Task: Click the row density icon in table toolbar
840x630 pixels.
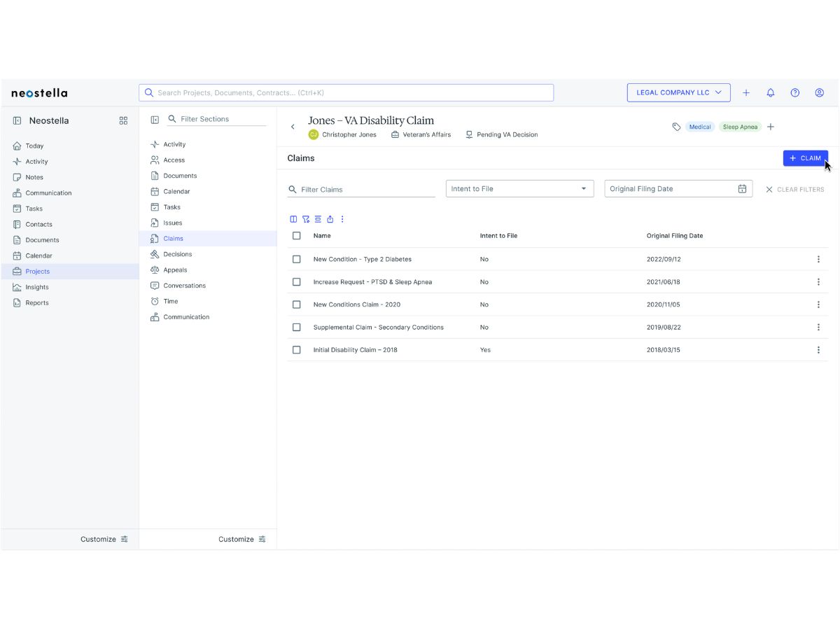Action: click(x=318, y=219)
